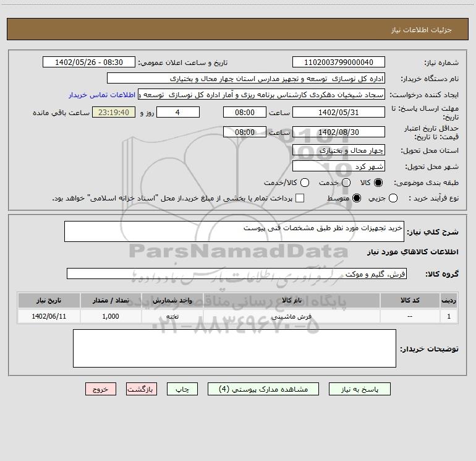Click the فرش ماشینی item name cell
Viewport: 476px width, 461px height.
click(x=291, y=316)
